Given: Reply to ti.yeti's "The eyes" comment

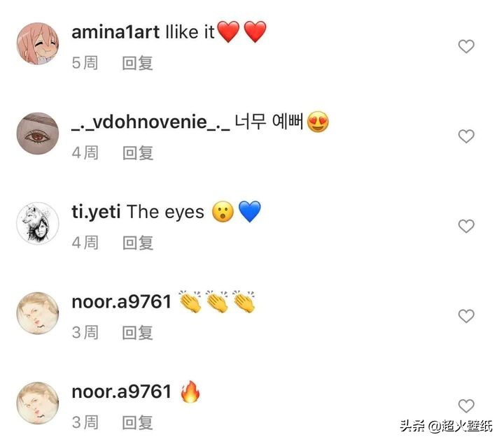Looking at the screenshot, I should (137, 243).
